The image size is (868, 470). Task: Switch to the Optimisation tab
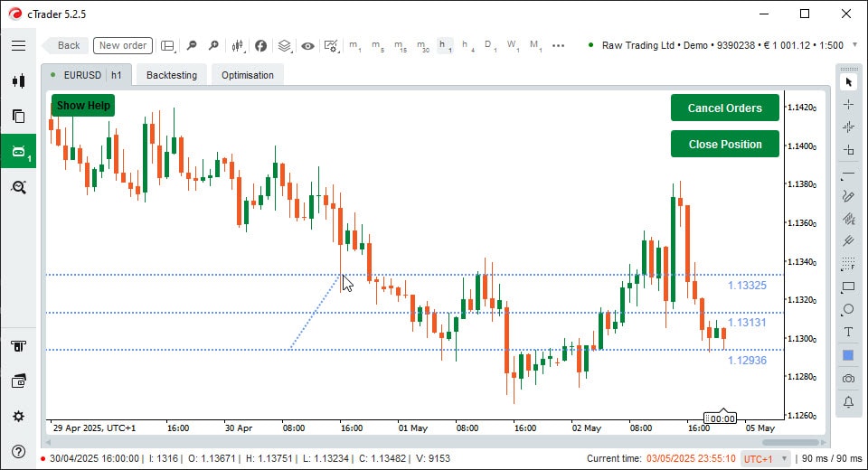click(247, 75)
